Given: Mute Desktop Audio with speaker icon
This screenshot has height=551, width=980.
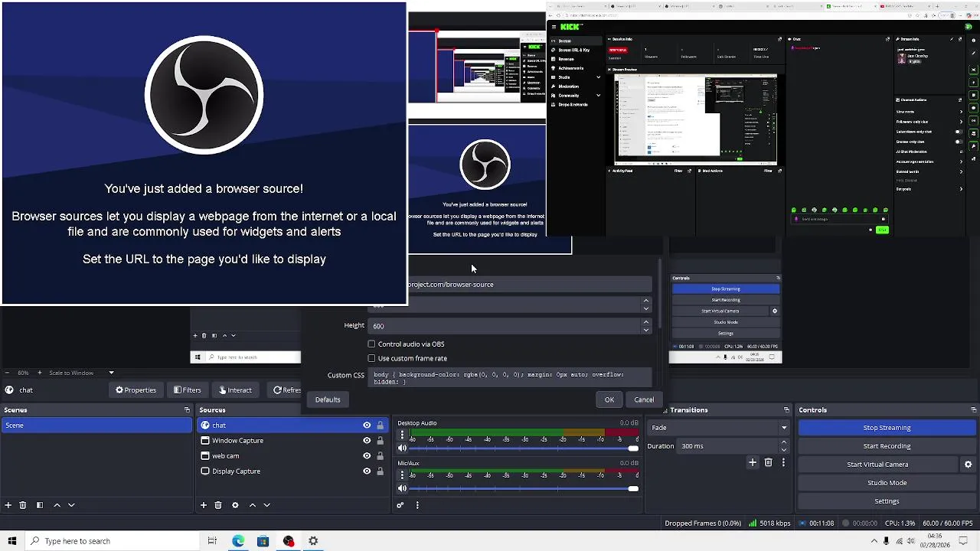Looking at the screenshot, I should click(x=402, y=448).
